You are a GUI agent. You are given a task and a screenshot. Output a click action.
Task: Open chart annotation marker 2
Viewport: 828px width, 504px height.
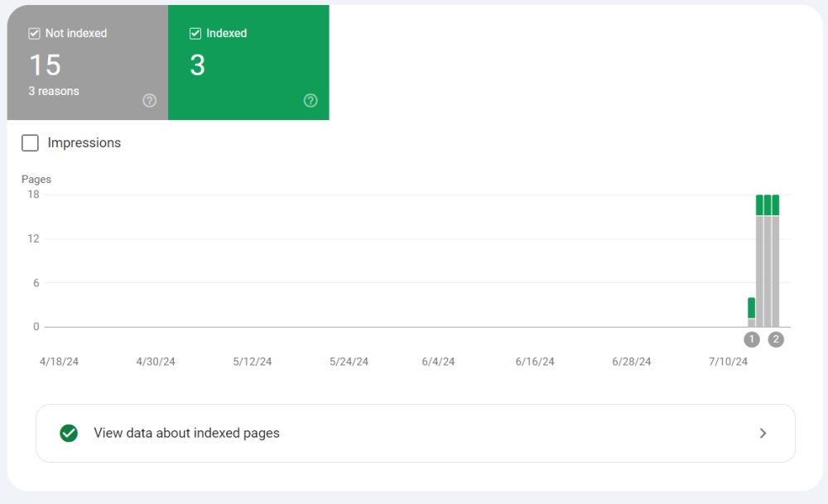tap(776, 339)
